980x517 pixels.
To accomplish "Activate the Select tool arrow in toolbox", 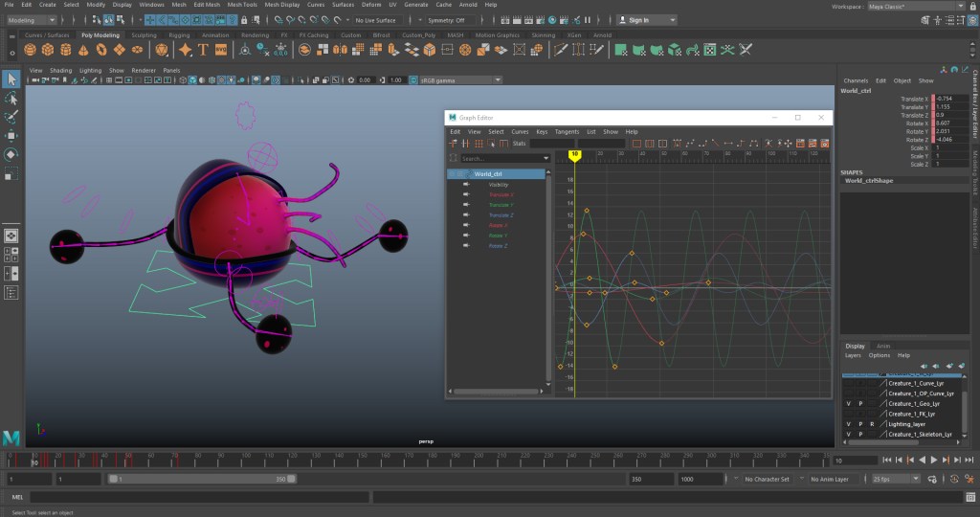I will pos(11,79).
